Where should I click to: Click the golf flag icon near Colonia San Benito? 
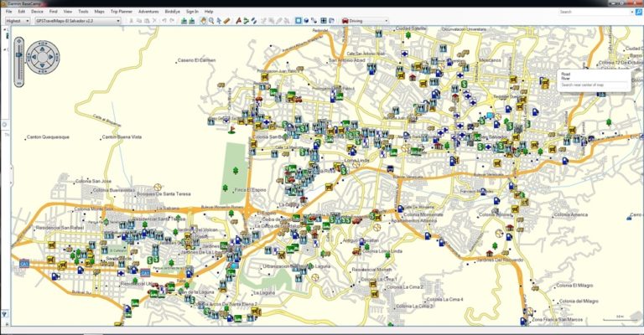pos(231,130)
